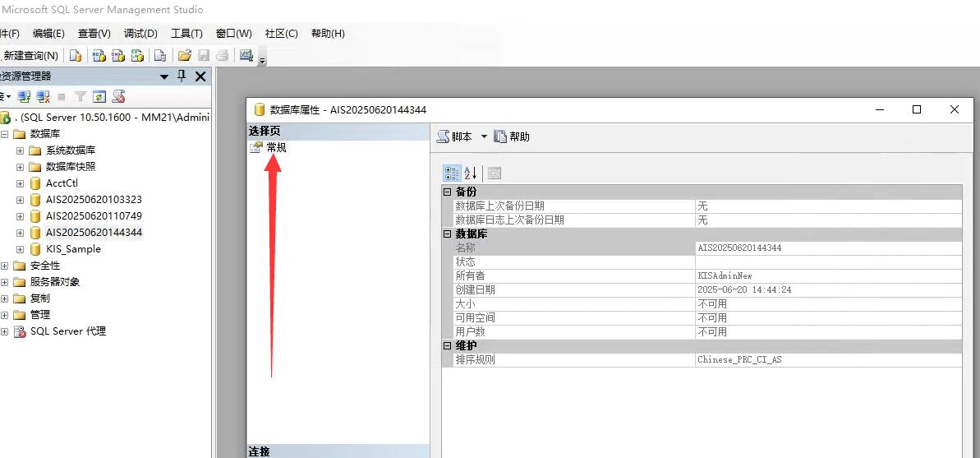
Task: Expand the KIS_Sample database node
Action: pyautogui.click(x=20, y=249)
